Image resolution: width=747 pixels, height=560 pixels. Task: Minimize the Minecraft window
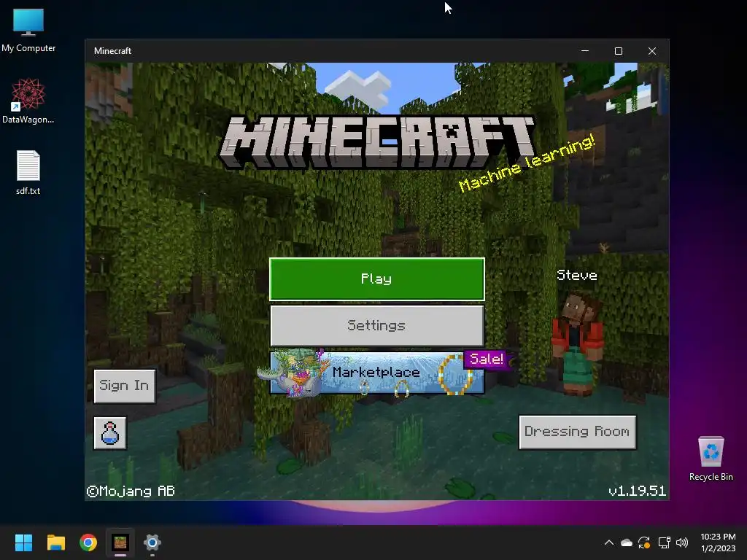[x=585, y=51]
